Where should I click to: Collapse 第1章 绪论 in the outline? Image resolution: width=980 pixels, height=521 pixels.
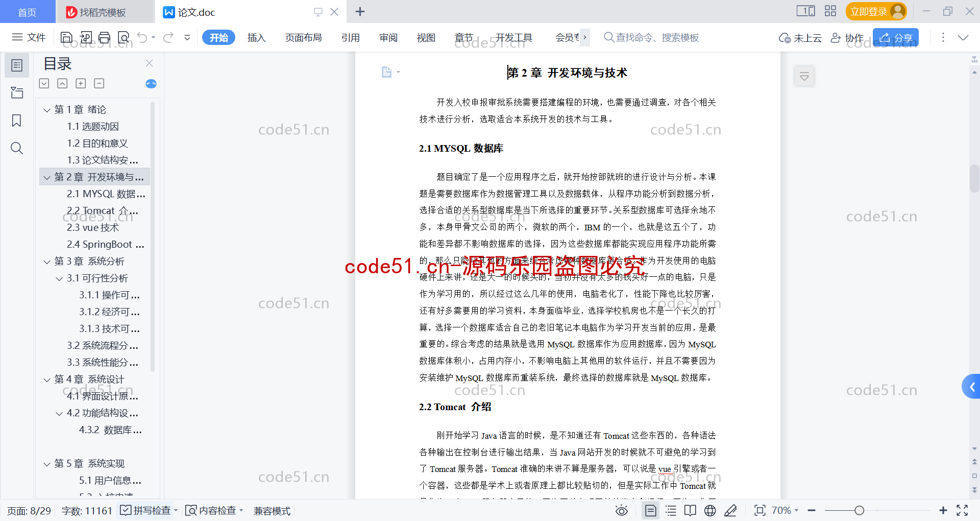click(47, 110)
